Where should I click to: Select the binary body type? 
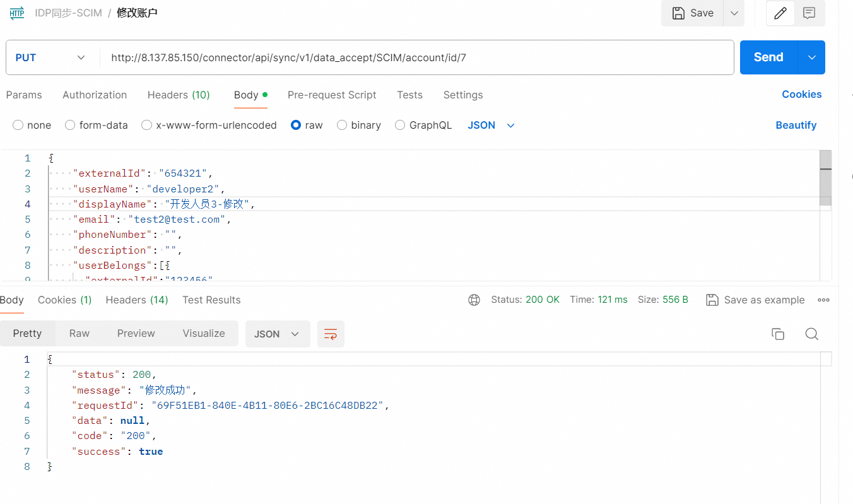pyautogui.click(x=342, y=125)
